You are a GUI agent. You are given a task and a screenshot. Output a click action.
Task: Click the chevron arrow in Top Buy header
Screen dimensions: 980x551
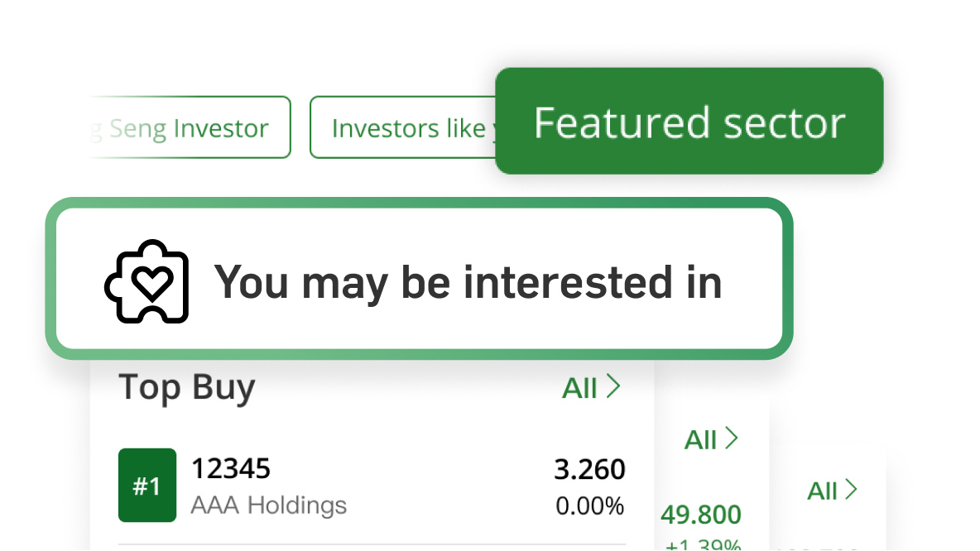coord(613,386)
